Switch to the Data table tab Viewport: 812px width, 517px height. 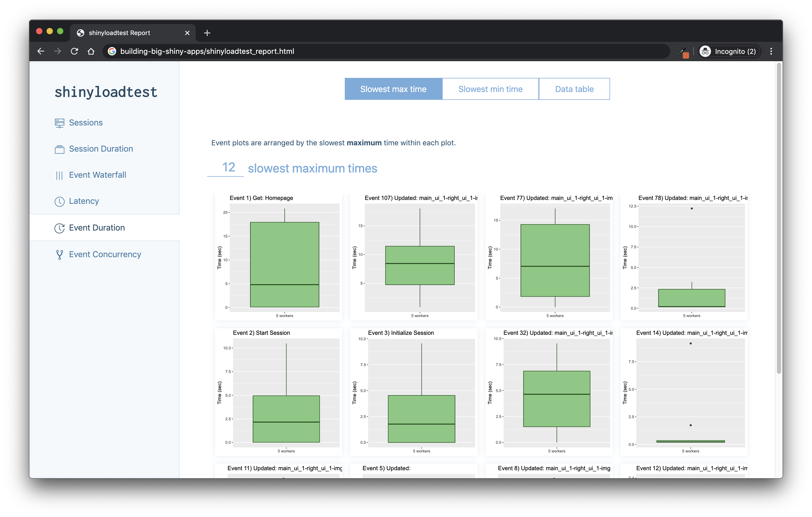574,89
